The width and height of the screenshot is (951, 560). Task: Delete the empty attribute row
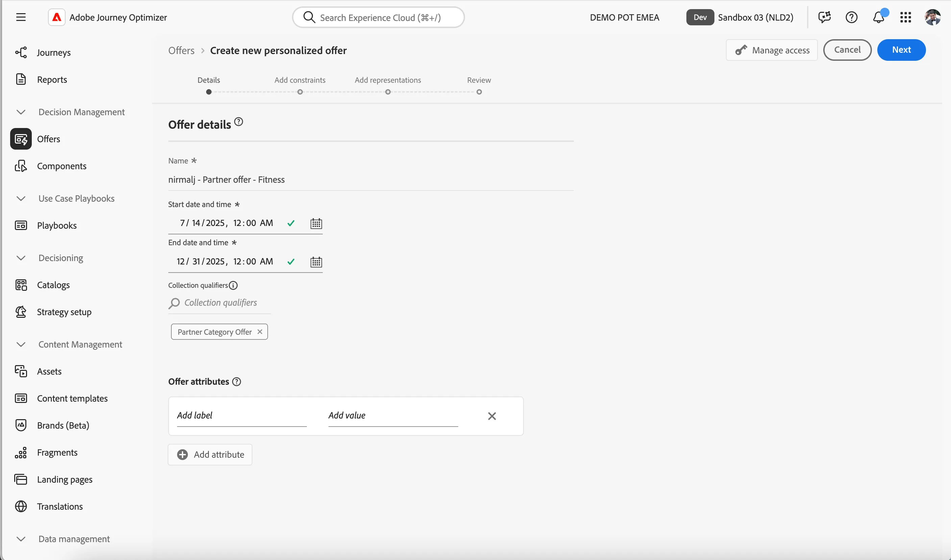(x=492, y=416)
